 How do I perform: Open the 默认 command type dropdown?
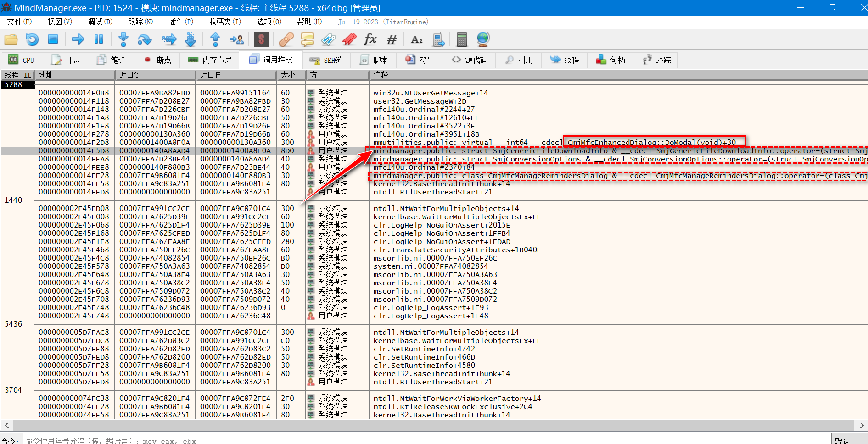coord(850,440)
